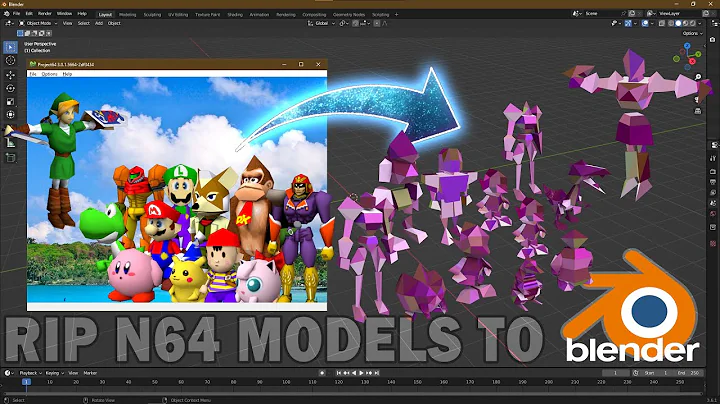Open Blender Edit menu
Image resolution: width=720 pixels, height=404 pixels.
click(29, 14)
